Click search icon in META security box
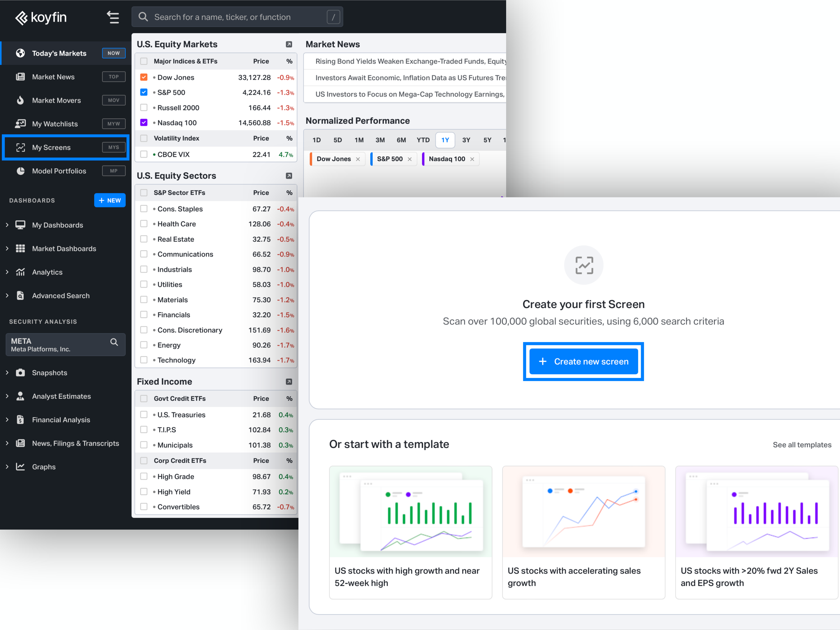 [x=114, y=342]
